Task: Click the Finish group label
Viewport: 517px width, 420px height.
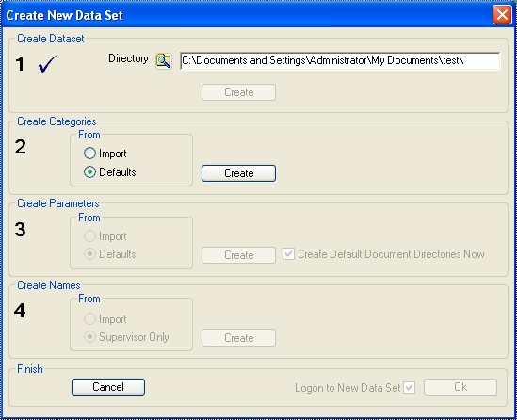Action: pyautogui.click(x=30, y=369)
